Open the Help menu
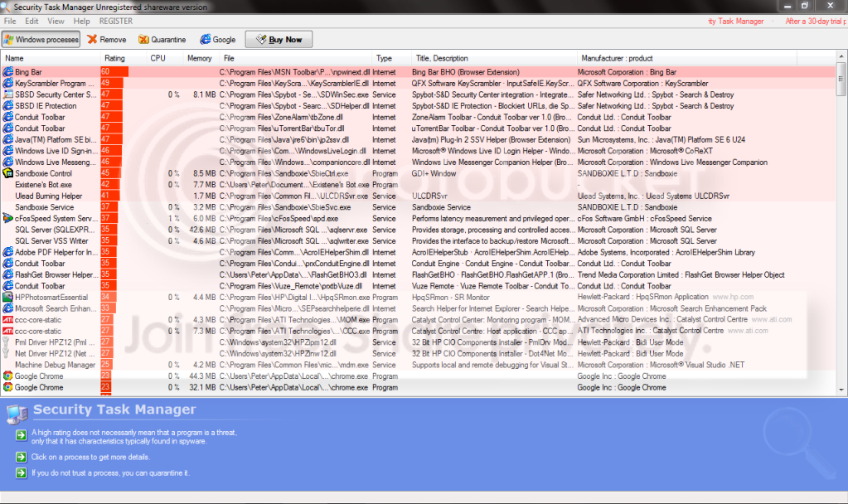This screenshot has width=848, height=504. tap(82, 21)
